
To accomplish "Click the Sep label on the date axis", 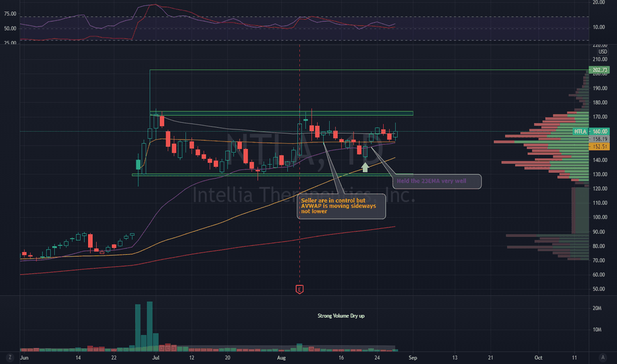I will (412, 357).
